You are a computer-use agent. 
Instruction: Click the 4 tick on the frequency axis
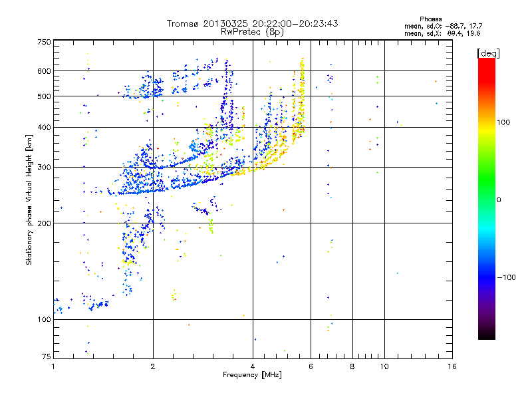[253, 367]
